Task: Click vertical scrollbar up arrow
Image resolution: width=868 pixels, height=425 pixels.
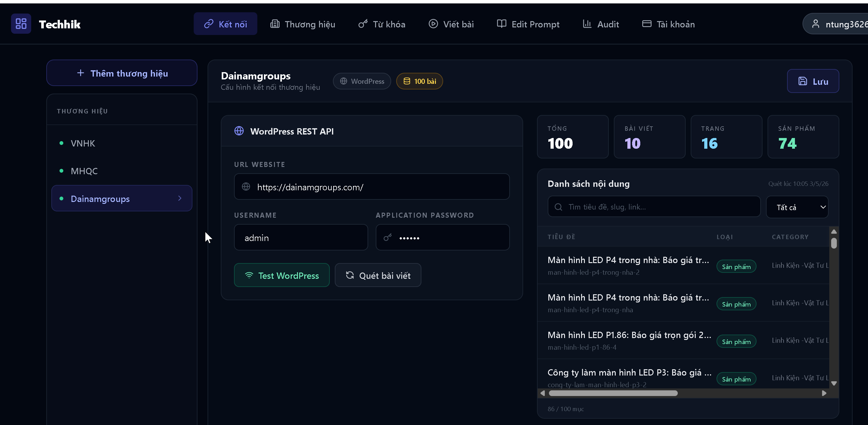Action: (x=834, y=232)
